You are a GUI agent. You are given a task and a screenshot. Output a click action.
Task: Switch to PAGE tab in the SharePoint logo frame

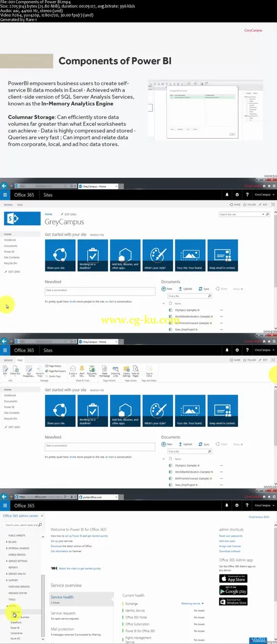point(19,205)
